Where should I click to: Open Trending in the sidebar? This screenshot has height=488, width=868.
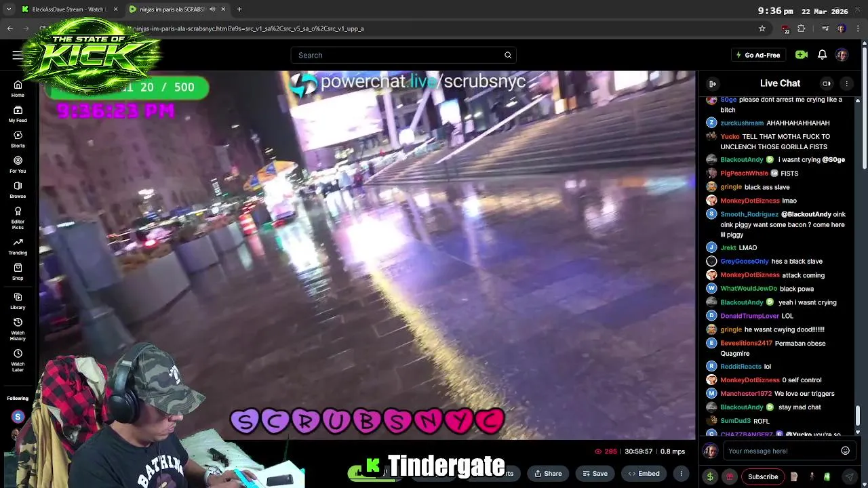pyautogui.click(x=18, y=246)
